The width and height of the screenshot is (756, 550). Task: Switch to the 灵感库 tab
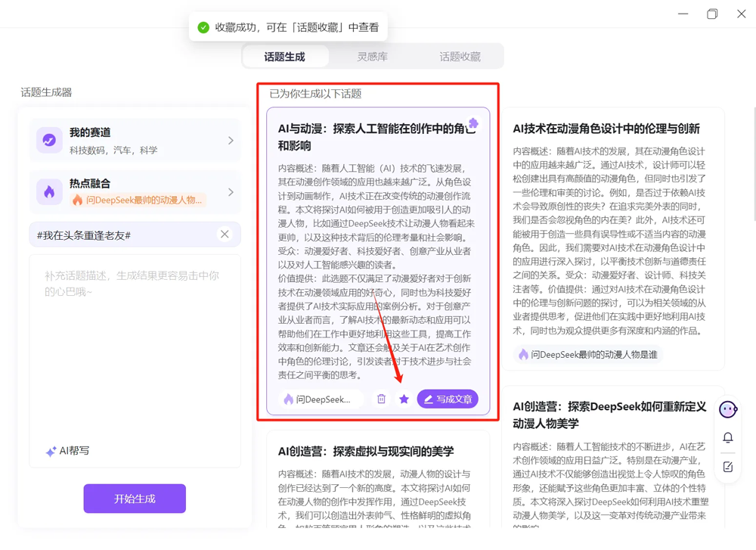[x=372, y=57]
